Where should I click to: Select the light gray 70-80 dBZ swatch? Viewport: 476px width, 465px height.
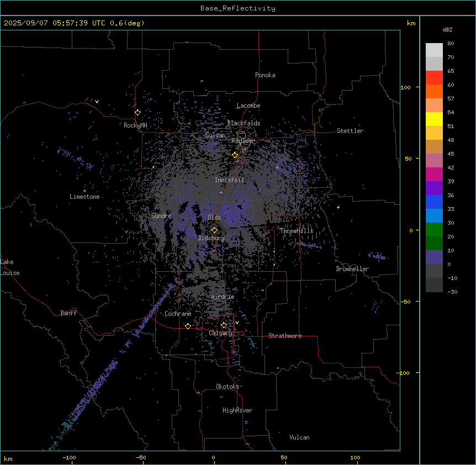(434, 50)
